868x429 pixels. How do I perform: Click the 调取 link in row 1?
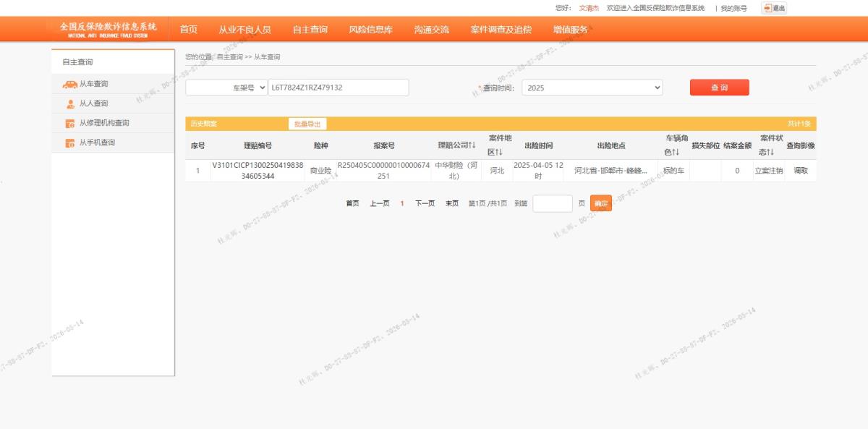click(x=801, y=171)
